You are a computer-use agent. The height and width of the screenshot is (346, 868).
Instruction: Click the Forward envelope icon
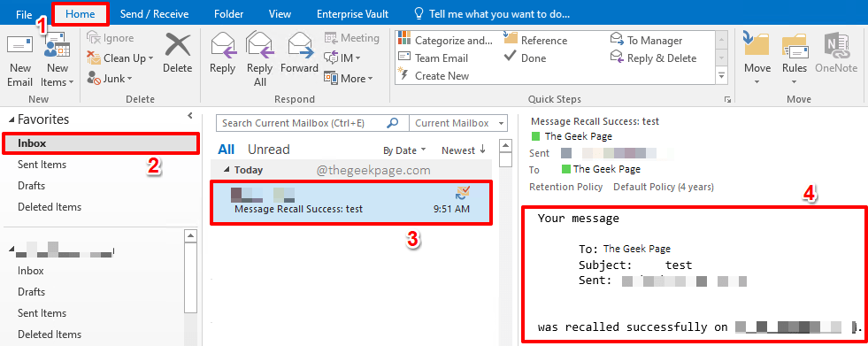299,45
